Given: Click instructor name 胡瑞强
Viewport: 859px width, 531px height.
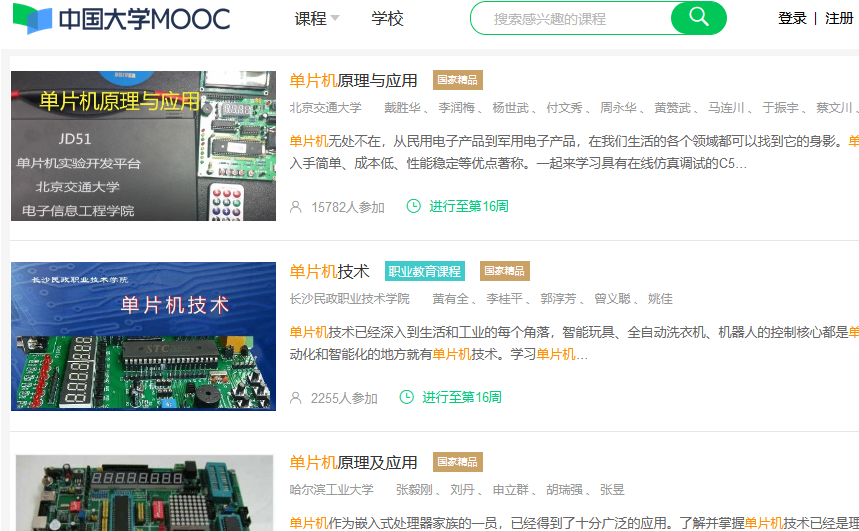Looking at the screenshot, I should click(x=564, y=489).
